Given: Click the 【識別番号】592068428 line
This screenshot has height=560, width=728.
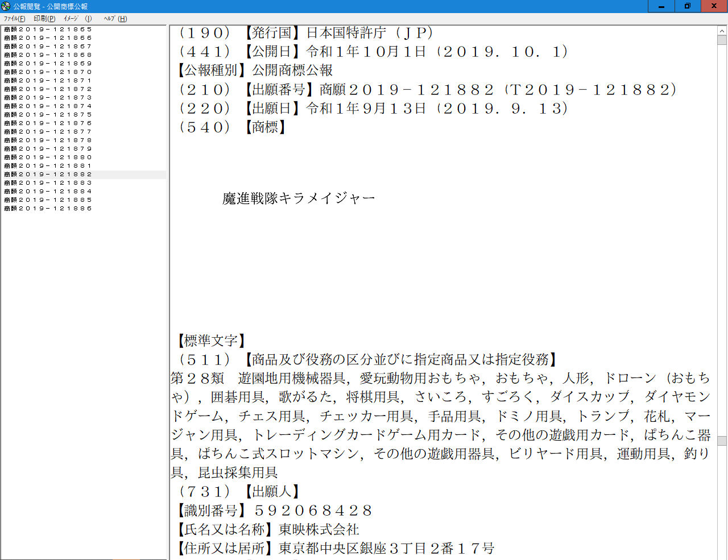Looking at the screenshot, I should 275,510.
